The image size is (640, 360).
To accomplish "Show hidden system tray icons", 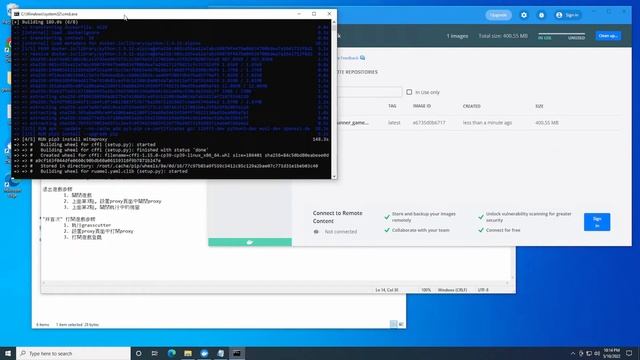I will pyautogui.click(x=573, y=353).
